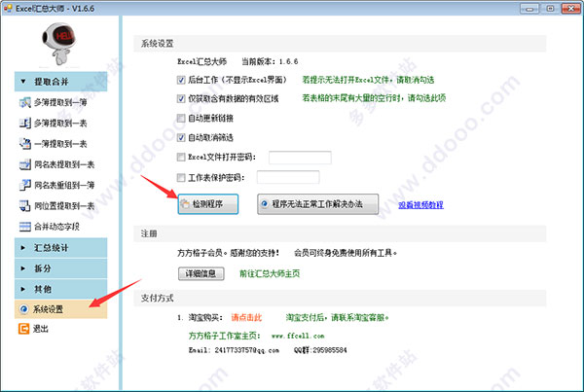Viewport: 584px width, 392px height.
Task: Click the 一簿提取到一表 icon
Action: (x=25, y=144)
